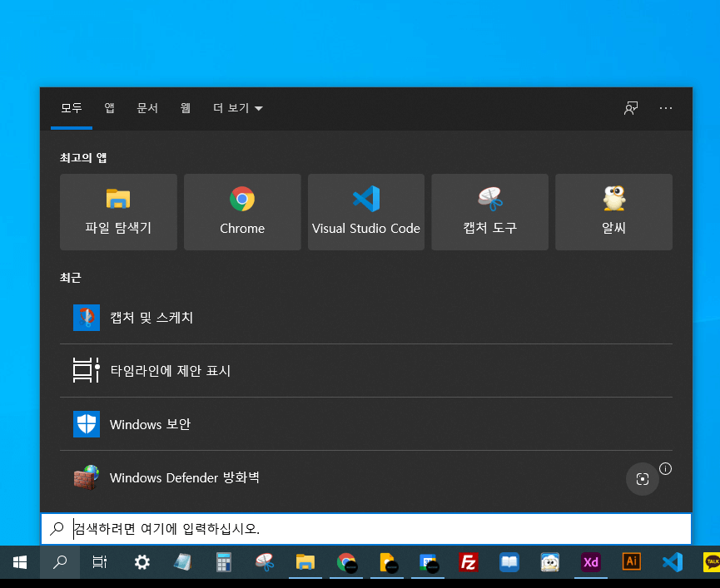Open Task View on the taskbar
720x588 pixels.
[x=100, y=562]
